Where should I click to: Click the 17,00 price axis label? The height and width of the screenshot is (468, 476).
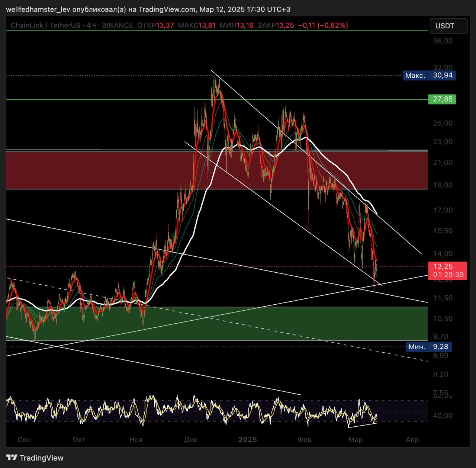tap(443, 210)
